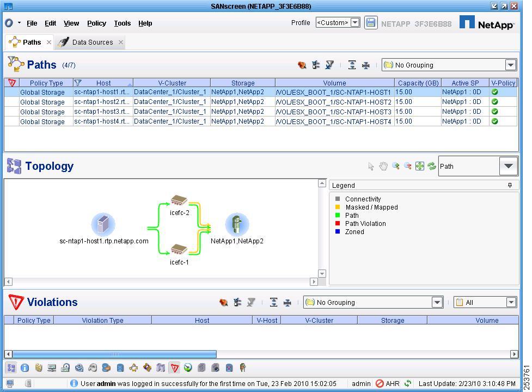
Task: Click the Violations horizontal scrollbar thumb
Action: (x=115, y=354)
